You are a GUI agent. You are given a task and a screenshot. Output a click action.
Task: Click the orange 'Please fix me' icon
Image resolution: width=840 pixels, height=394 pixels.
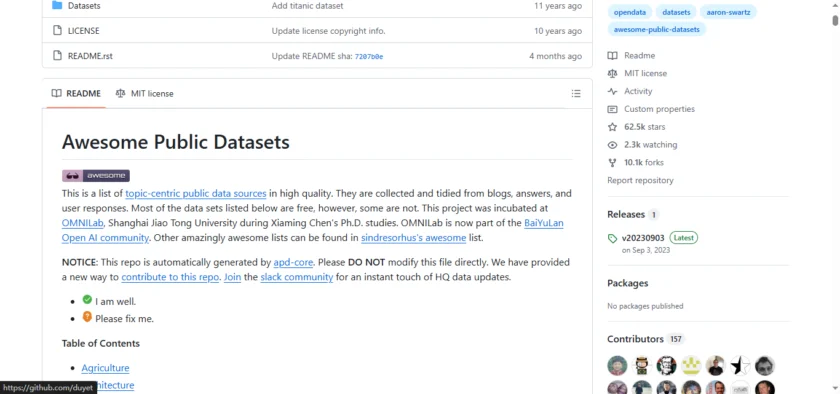pos(87,317)
